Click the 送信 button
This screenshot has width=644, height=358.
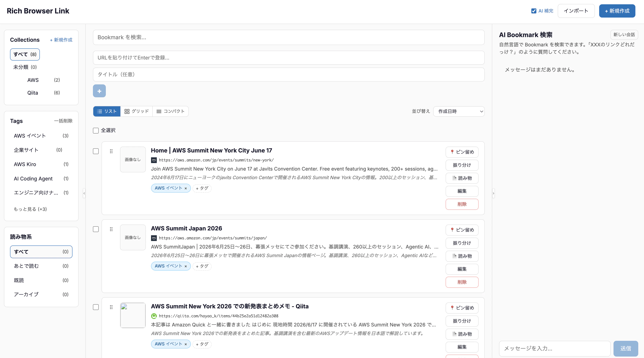(x=626, y=349)
